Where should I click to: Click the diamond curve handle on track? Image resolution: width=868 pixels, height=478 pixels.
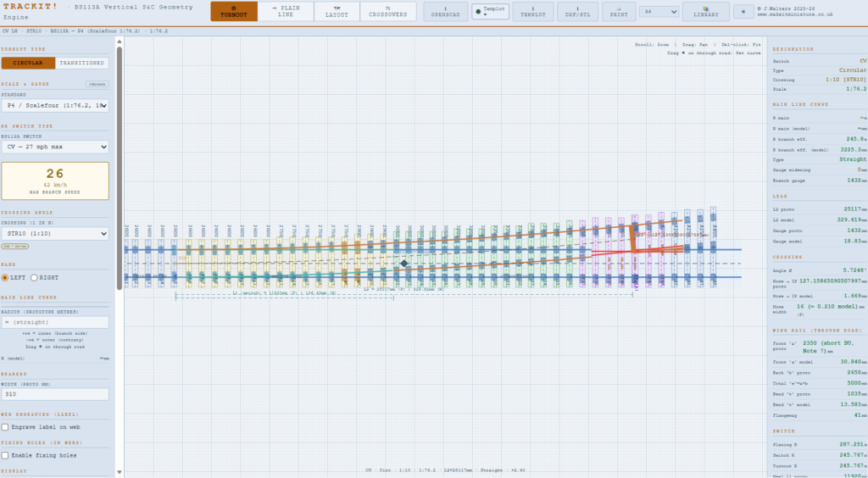[x=404, y=264]
